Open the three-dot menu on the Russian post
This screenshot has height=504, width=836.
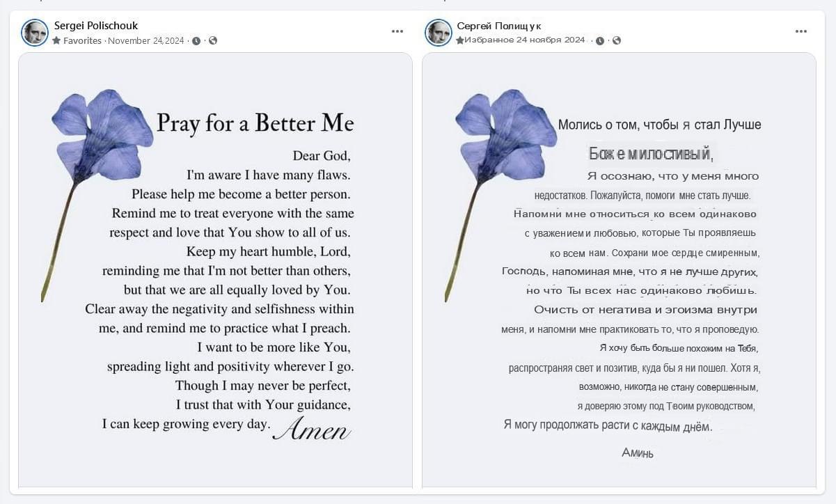tap(801, 31)
